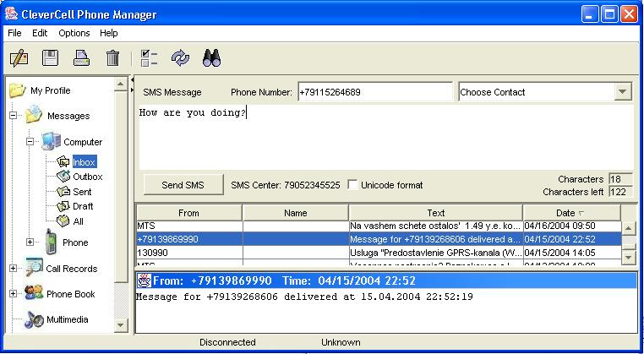Click the new message pencil icon
Image resolution: width=644 pixels, height=354 pixels.
coord(19,58)
